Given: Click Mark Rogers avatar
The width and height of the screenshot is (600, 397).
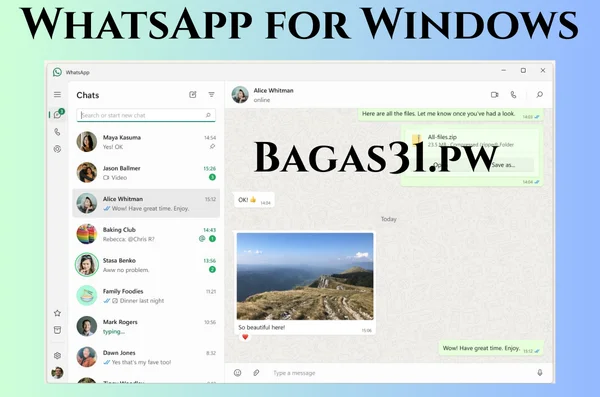Looking at the screenshot, I should click(87, 326).
